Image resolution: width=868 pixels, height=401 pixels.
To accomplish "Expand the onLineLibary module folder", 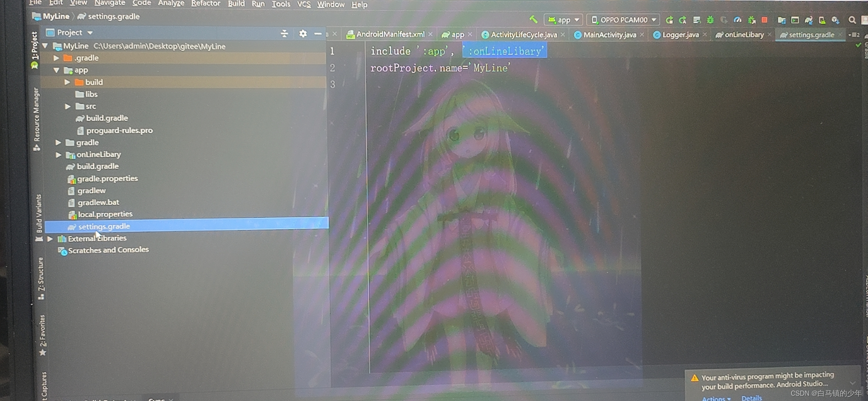I will pyautogui.click(x=58, y=155).
